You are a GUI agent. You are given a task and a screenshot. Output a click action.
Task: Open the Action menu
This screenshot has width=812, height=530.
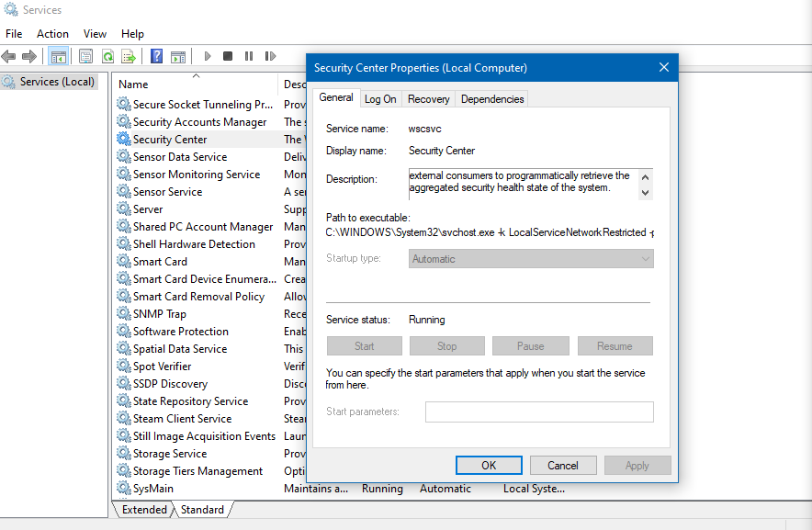click(52, 34)
